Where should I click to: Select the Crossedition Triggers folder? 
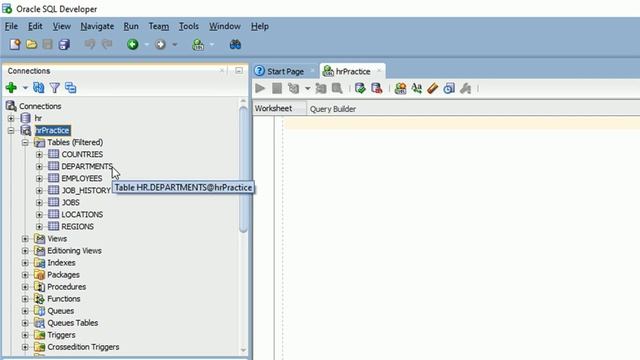tap(83, 347)
